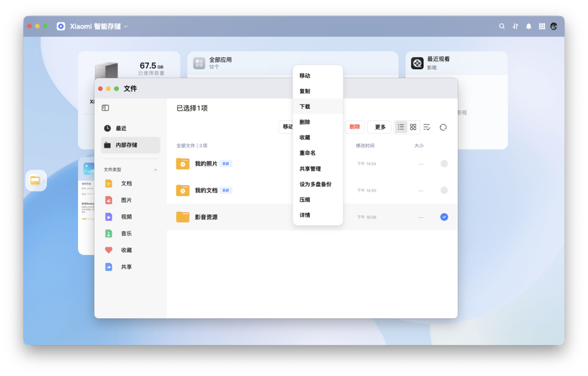Select the 我的文档 row checkbox
Viewport: 588px width, 376px height.
click(444, 190)
